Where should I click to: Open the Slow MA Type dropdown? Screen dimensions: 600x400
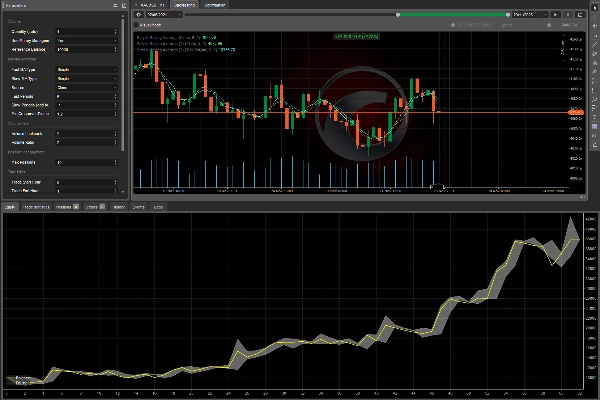(x=88, y=81)
